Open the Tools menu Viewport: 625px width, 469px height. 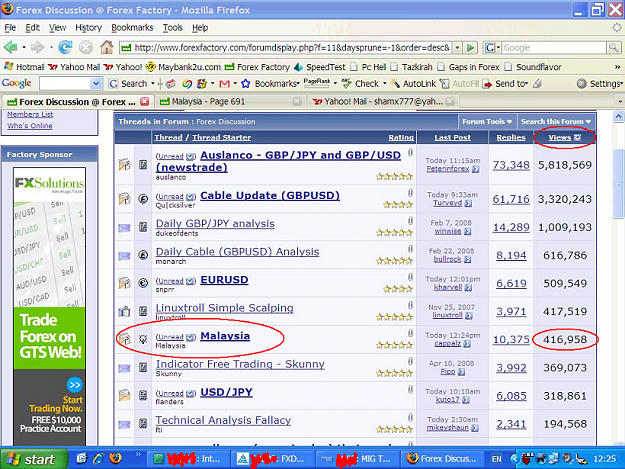click(173, 27)
